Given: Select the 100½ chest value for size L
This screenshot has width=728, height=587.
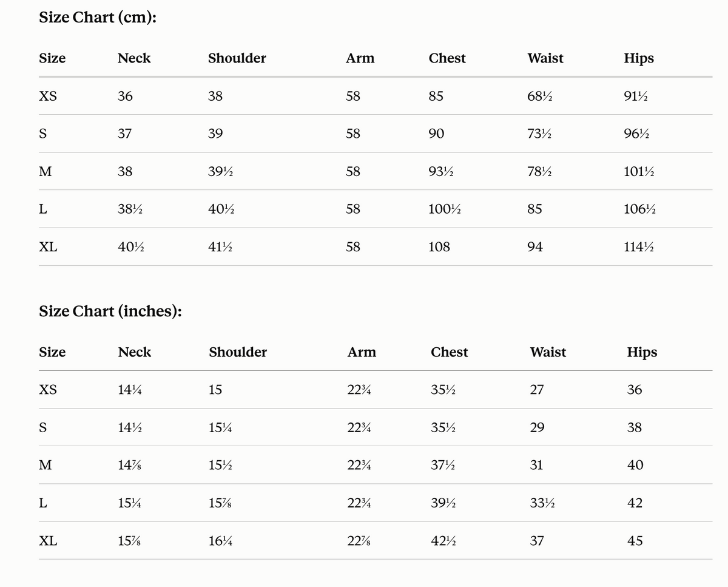Looking at the screenshot, I should click(x=445, y=209).
